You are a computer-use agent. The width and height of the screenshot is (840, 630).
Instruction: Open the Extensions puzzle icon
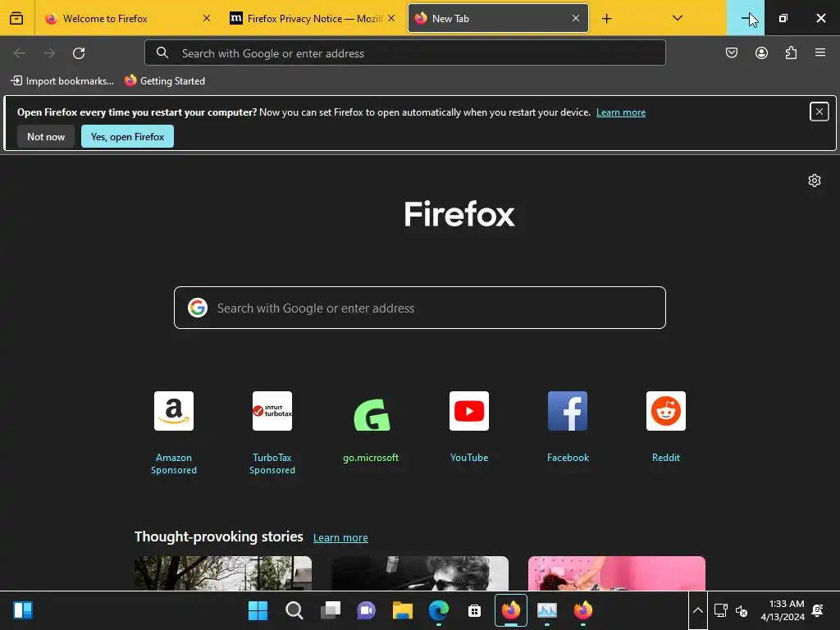tap(791, 53)
